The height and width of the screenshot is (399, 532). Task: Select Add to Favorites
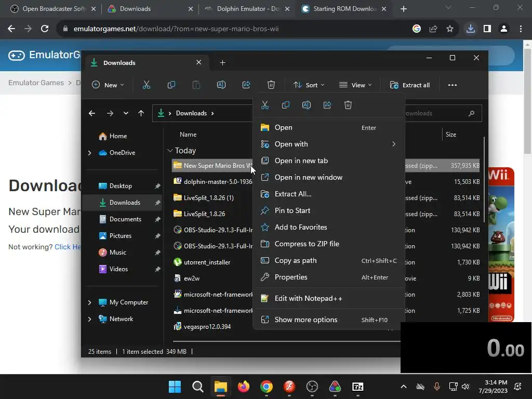click(328, 228)
